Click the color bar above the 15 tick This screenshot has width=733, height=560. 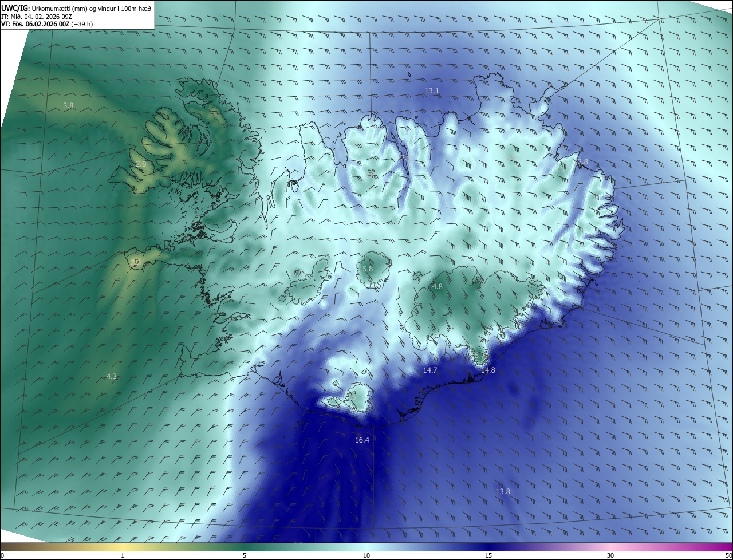pyautogui.click(x=488, y=547)
